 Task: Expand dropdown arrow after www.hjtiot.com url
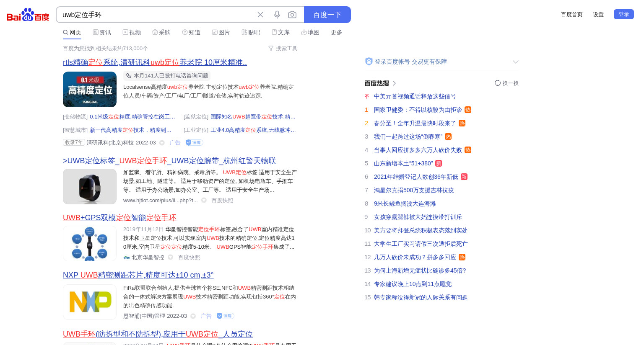204,200
